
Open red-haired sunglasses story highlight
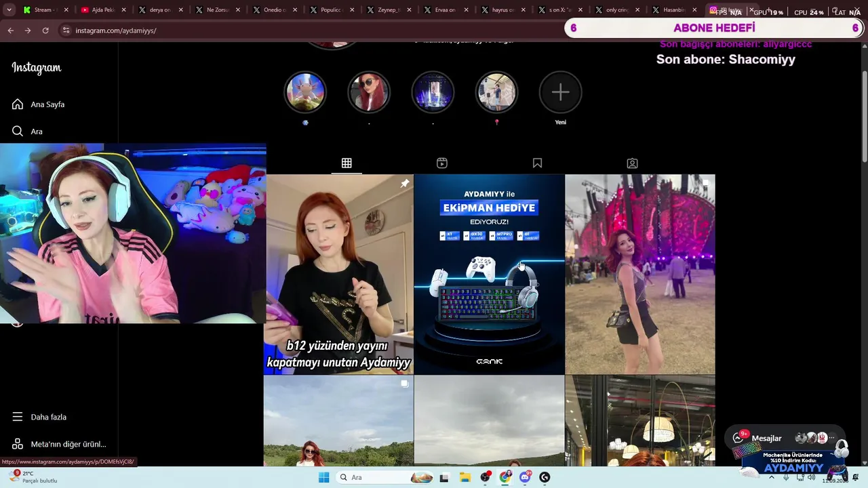click(369, 92)
